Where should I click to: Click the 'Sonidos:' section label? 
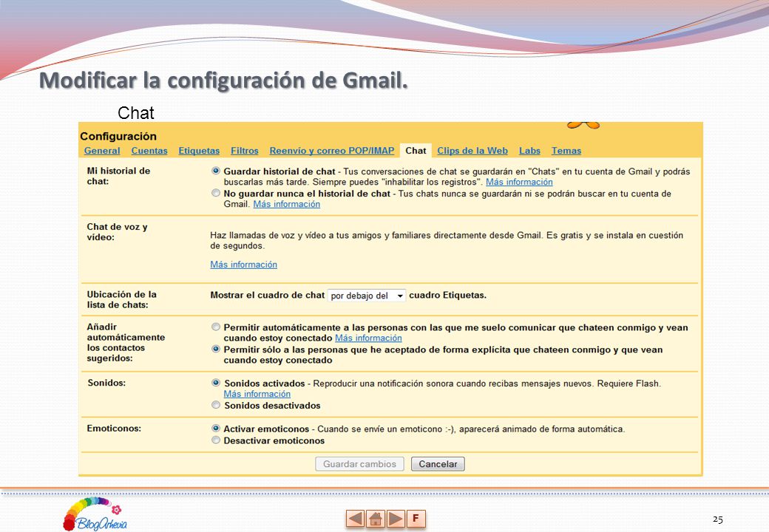point(106,383)
